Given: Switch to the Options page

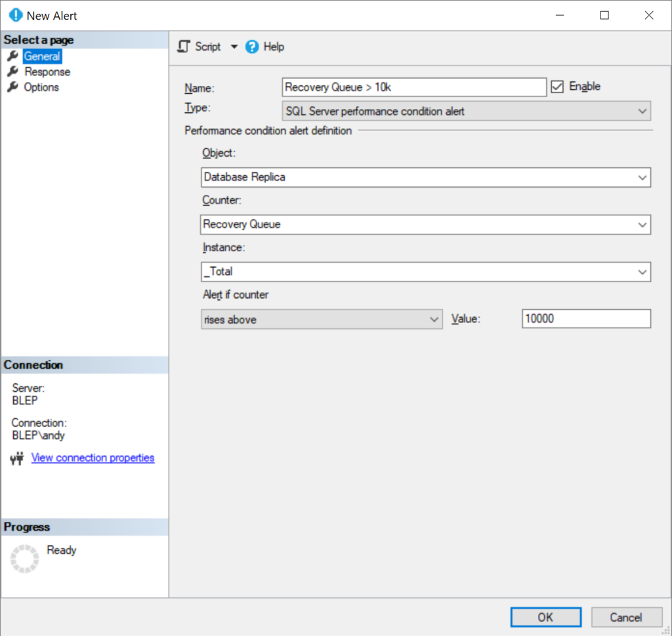Looking at the screenshot, I should pos(41,87).
